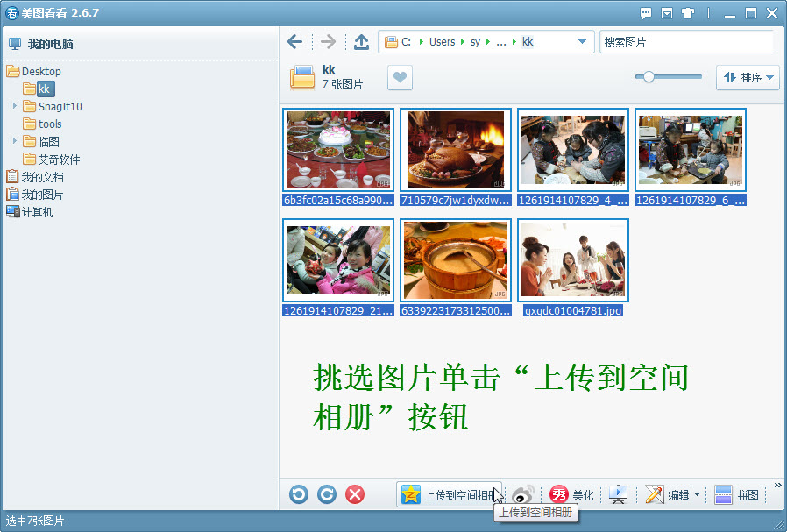
Task: Start the slideshow presentation icon
Action: (618, 495)
